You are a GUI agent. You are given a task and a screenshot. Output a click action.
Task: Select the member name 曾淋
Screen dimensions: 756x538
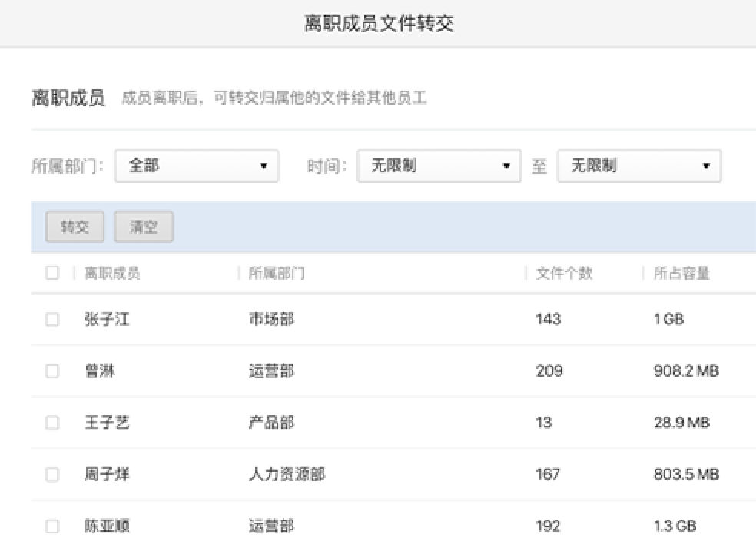99,371
